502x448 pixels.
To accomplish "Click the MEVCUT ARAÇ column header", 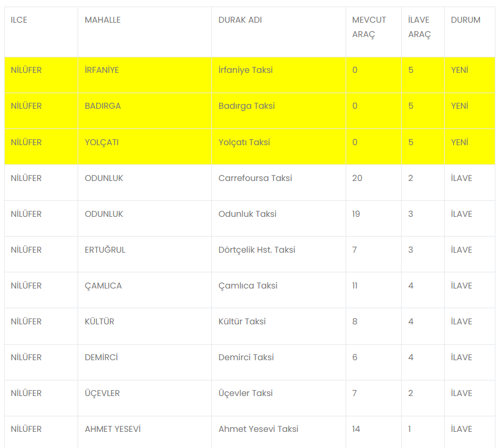I will (369, 27).
